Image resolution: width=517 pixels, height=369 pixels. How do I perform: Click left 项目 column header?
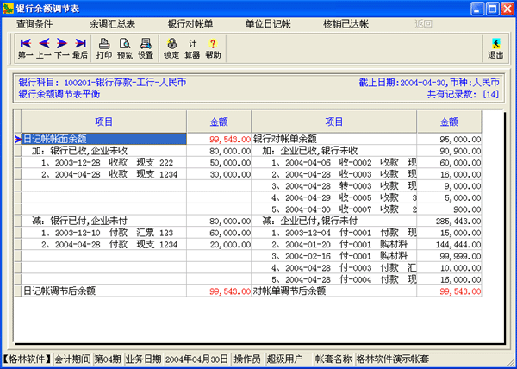pos(104,122)
